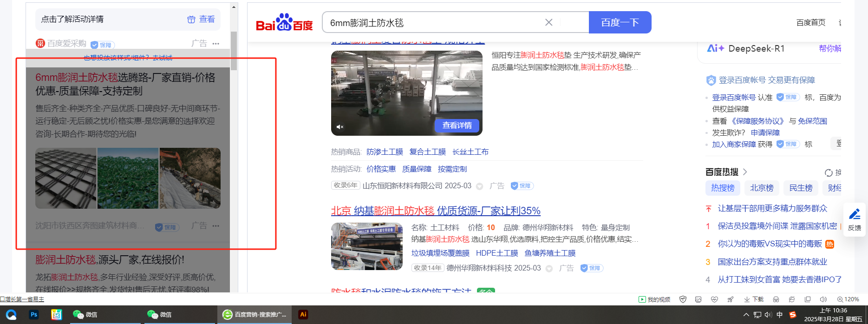Open the 北京 纳基膨润土防水毯 result title
Screen dimensions: 868x324
click(436, 211)
